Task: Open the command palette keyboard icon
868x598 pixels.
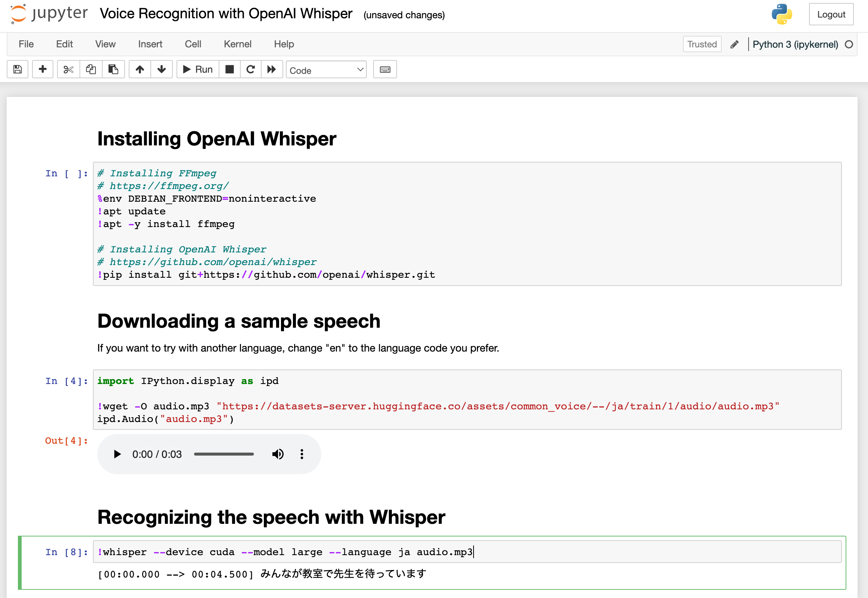Action: [385, 69]
